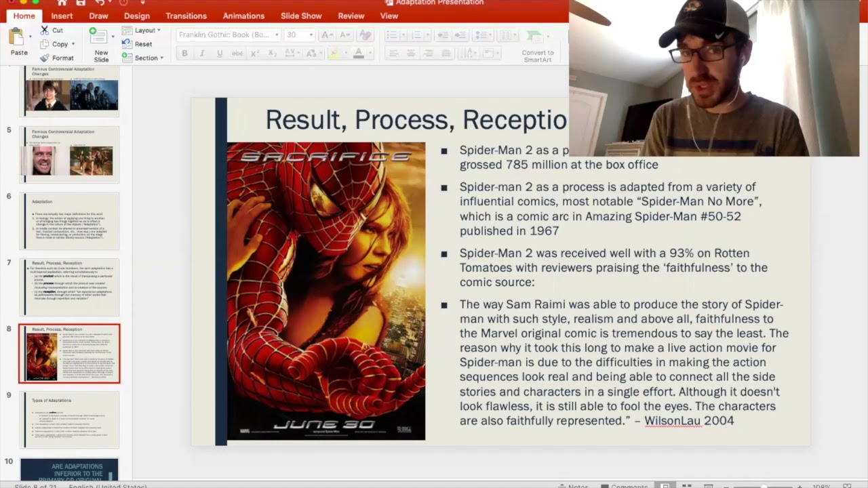Toggle bold formatting
The height and width of the screenshot is (488, 868).
click(184, 53)
